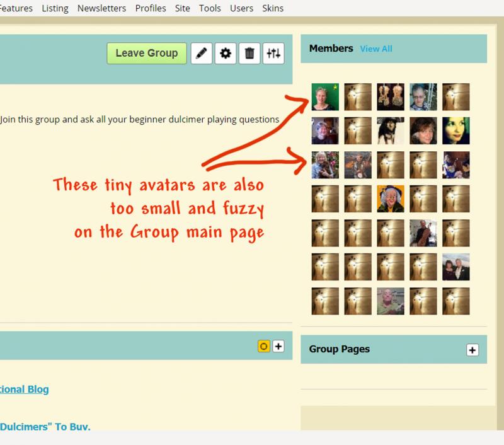Open the Site menu
Viewport: 504px width, 445px height.
[182, 8]
